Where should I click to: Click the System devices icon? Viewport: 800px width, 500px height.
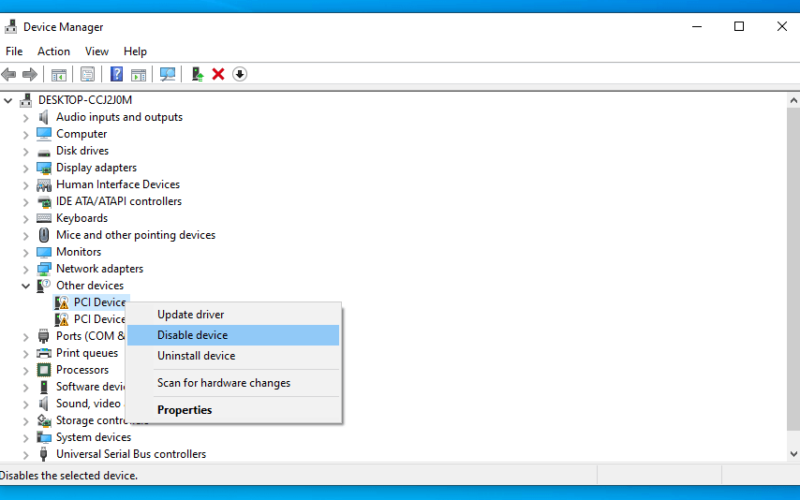[44, 437]
